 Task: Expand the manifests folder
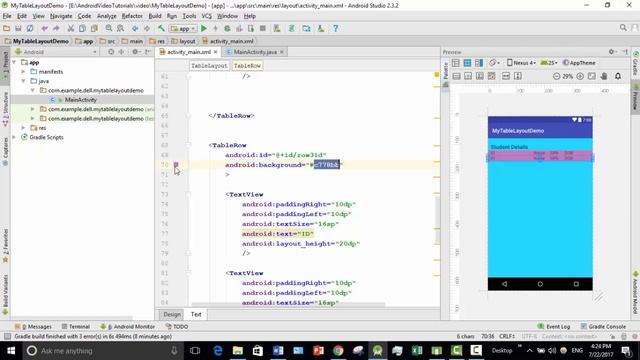pyautogui.click(x=24, y=72)
